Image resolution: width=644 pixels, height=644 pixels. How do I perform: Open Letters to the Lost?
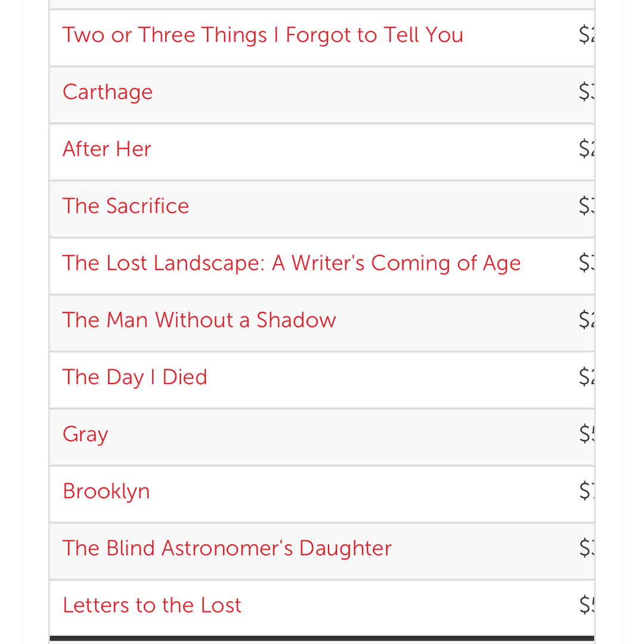152,606
